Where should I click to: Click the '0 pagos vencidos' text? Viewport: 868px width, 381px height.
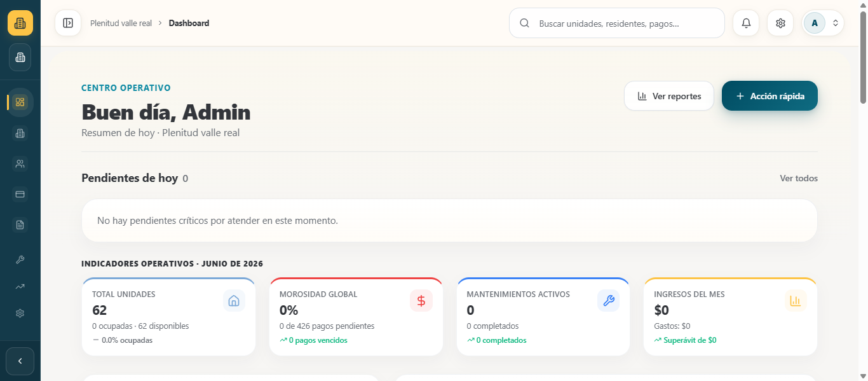point(318,340)
